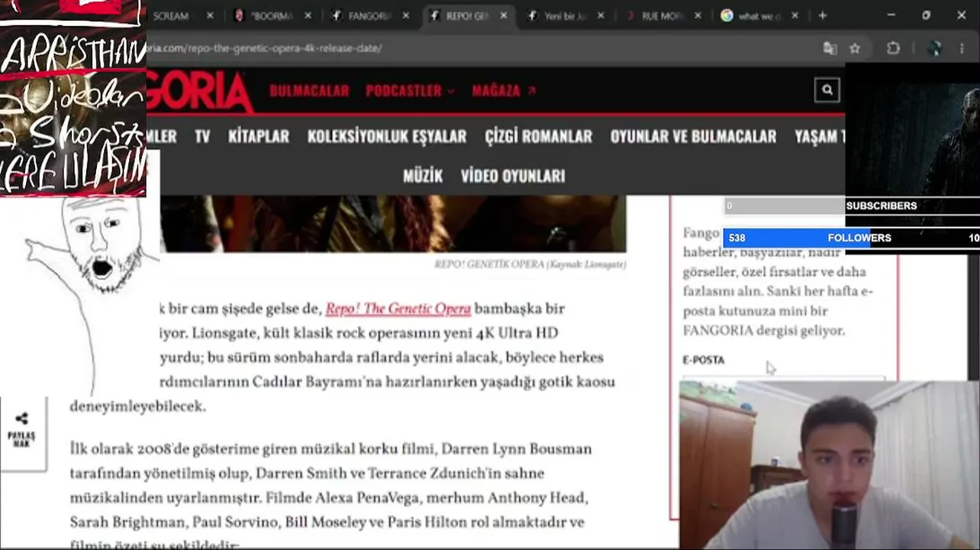Follow the 'Repo! The Genetic Opera' link
The width and height of the screenshot is (980, 550).
point(398,309)
